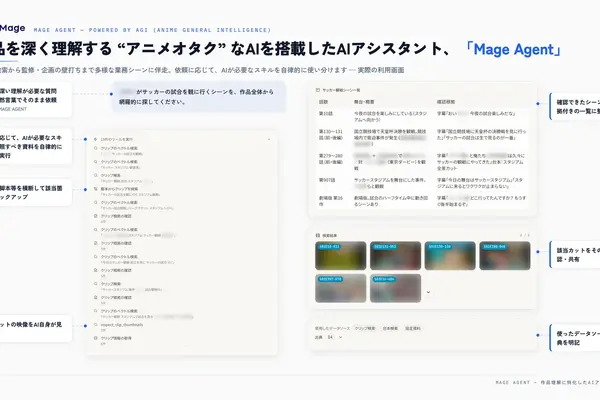Click the 話数 column header
Image resolution: width=600 pixels, height=400 pixels.
[x=324, y=102]
